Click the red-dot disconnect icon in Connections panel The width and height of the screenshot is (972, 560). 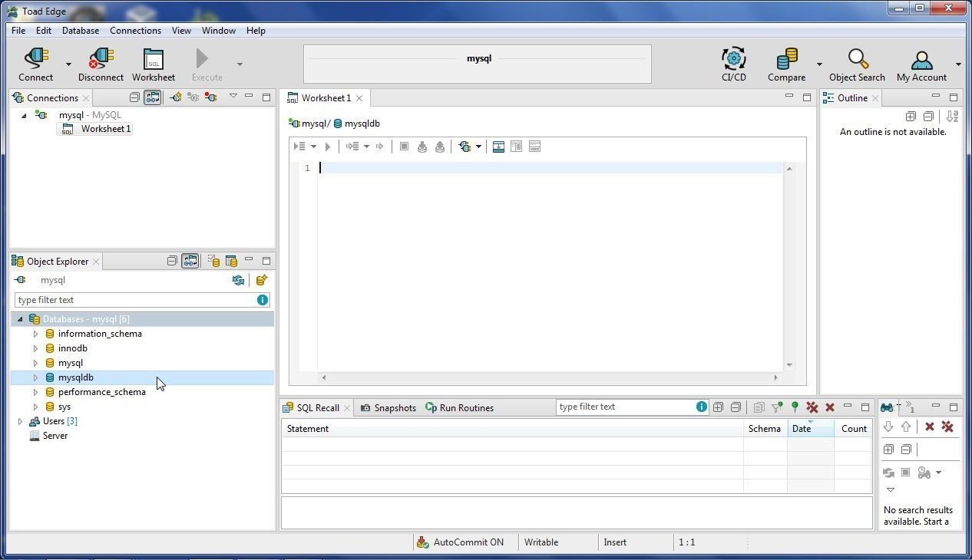(210, 97)
